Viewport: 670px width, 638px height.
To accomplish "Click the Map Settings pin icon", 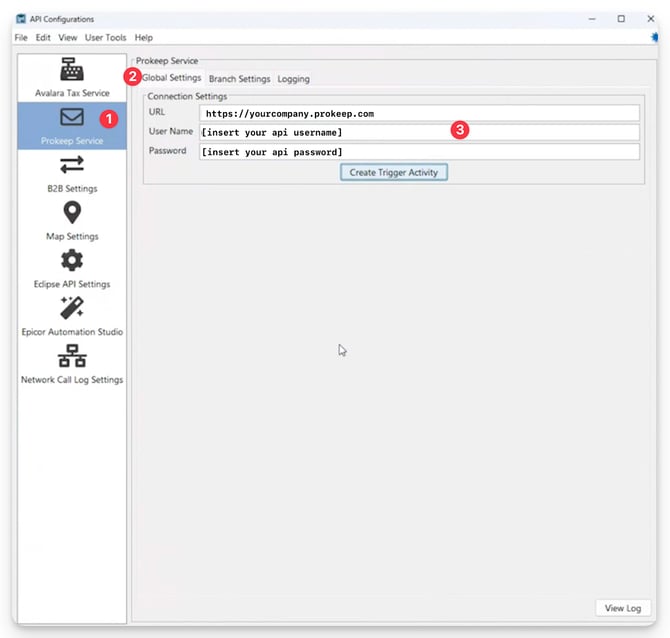I will click(72, 212).
